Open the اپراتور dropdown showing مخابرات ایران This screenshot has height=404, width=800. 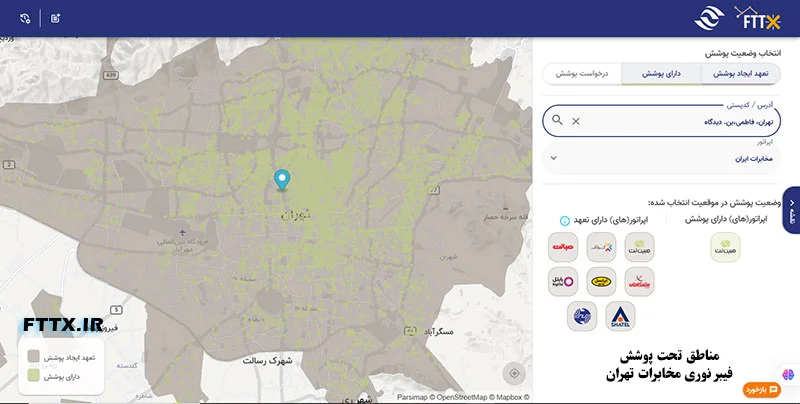(x=661, y=158)
